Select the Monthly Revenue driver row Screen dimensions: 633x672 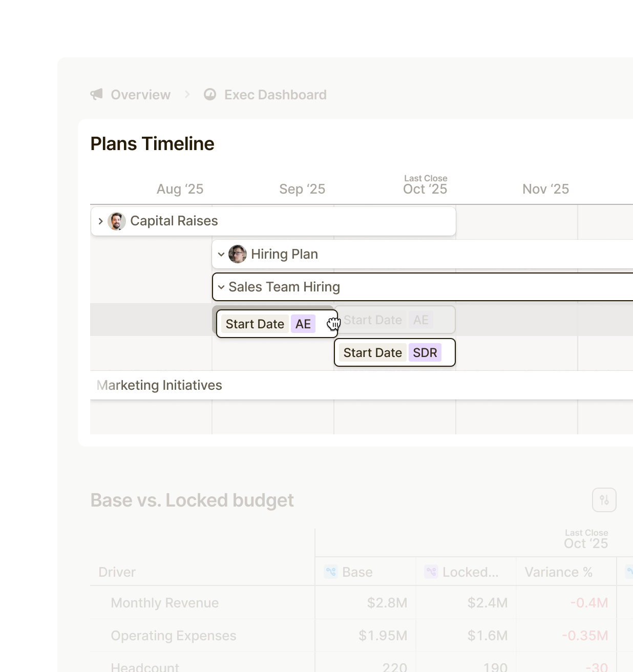pos(164,603)
